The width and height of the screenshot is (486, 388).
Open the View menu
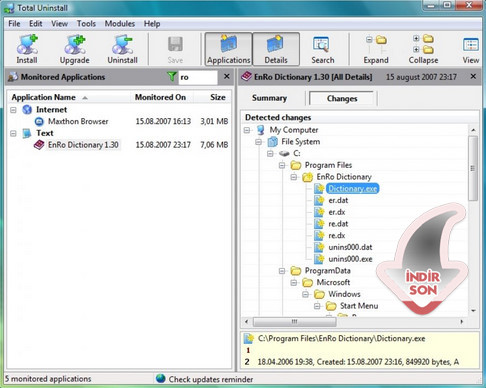tap(60, 24)
